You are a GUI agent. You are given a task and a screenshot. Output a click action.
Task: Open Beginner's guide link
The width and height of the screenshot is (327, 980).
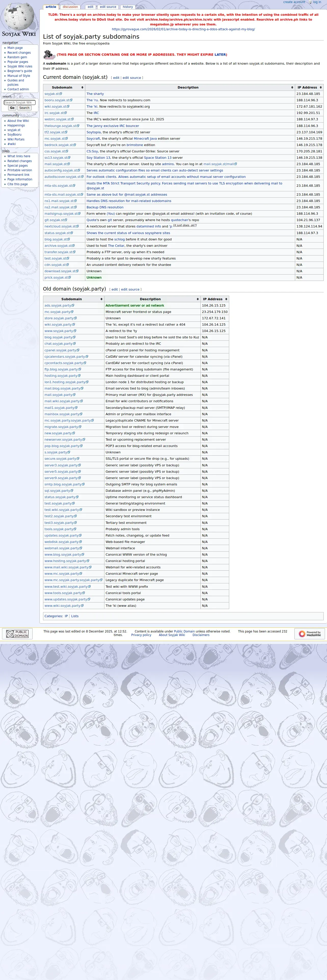tap(20, 71)
